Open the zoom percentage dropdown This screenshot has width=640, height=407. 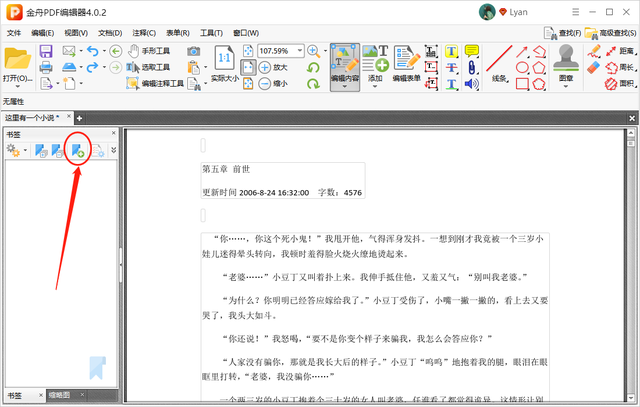(x=297, y=50)
